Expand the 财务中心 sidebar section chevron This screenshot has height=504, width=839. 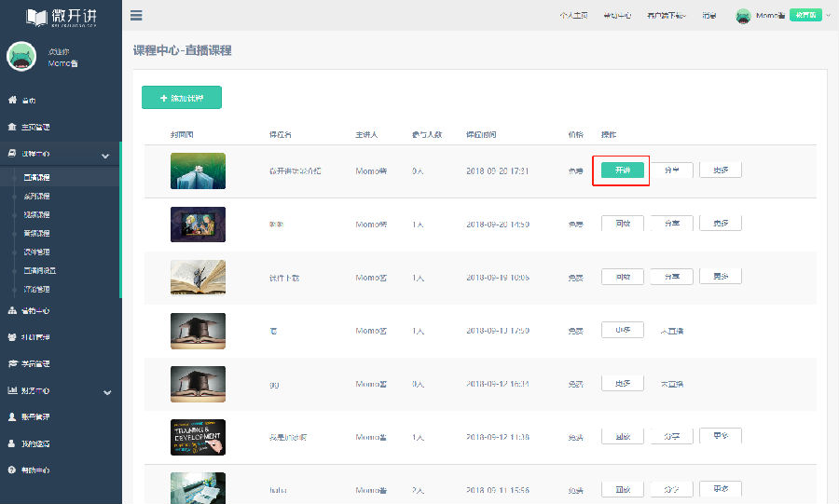tap(107, 392)
